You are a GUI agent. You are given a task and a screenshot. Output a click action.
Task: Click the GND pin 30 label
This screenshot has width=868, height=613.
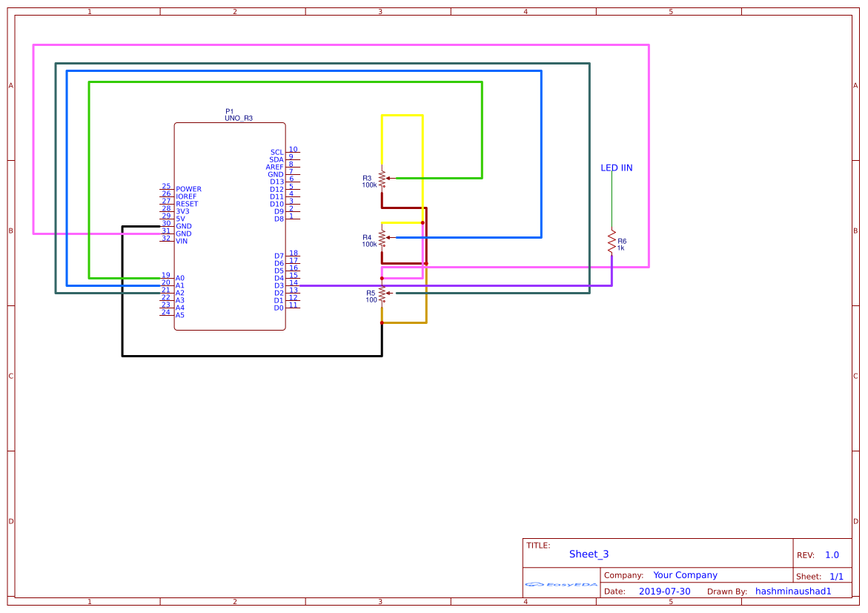point(184,225)
